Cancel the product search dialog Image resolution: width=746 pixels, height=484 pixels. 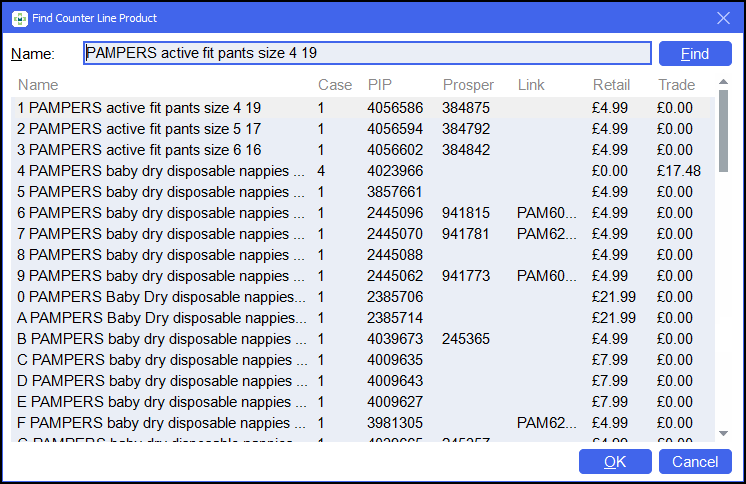tap(695, 462)
